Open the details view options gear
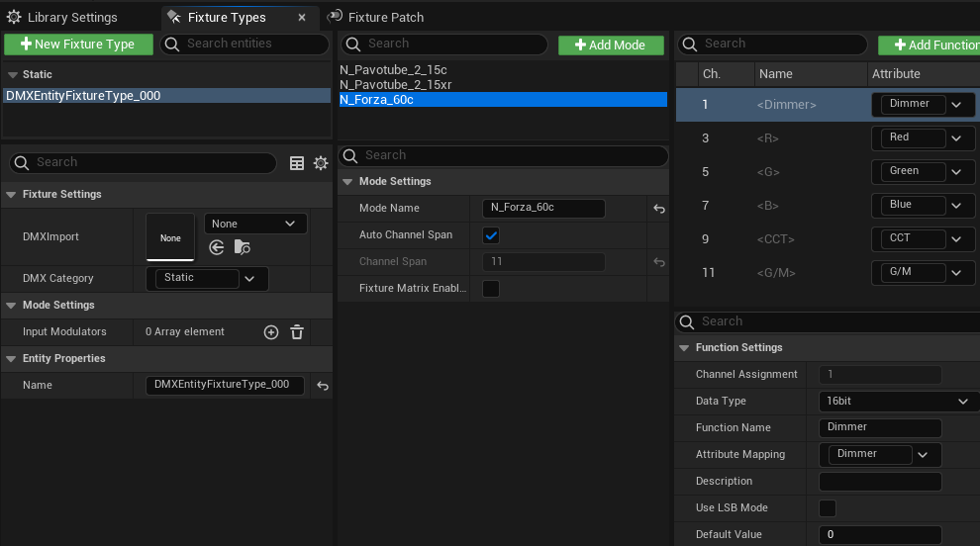Image resolution: width=980 pixels, height=546 pixels. [x=321, y=163]
